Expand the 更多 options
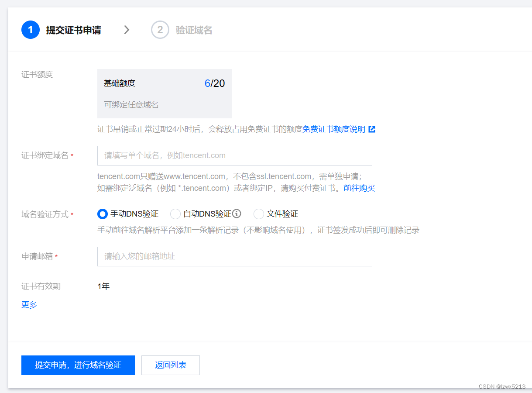This screenshot has height=393, width=532. pyautogui.click(x=29, y=305)
